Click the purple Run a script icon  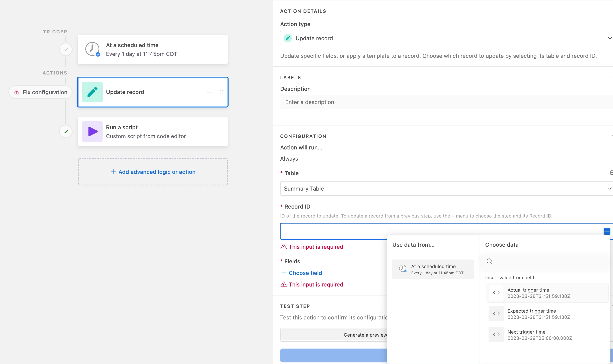pos(92,131)
